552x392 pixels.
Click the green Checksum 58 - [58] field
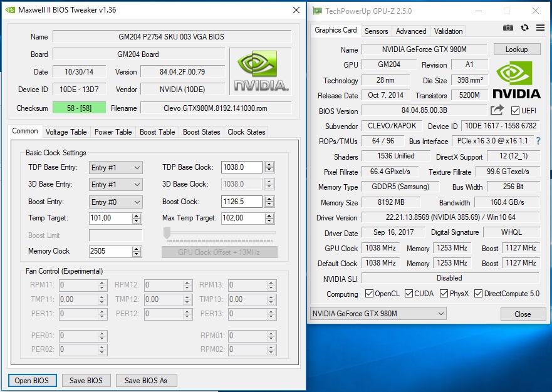coord(79,108)
